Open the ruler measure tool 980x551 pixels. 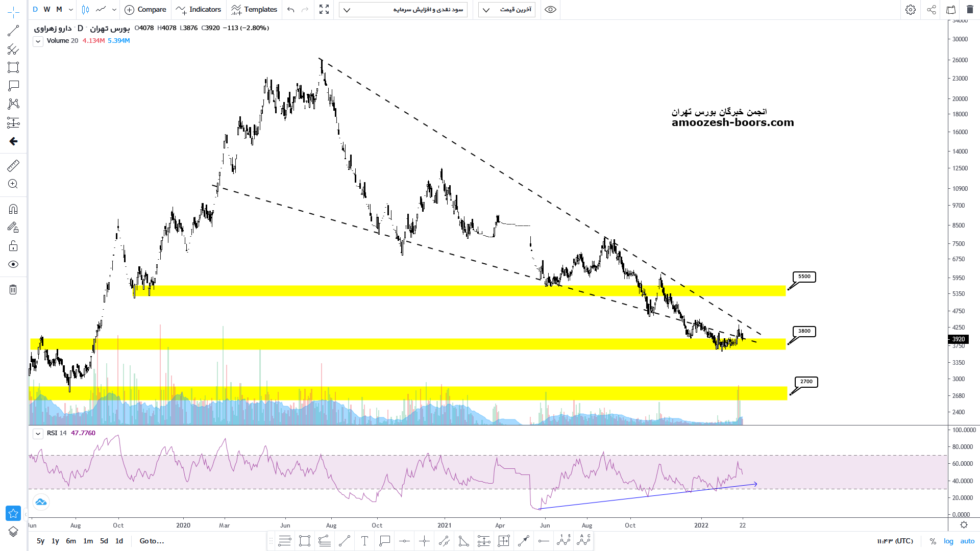pyautogui.click(x=13, y=166)
